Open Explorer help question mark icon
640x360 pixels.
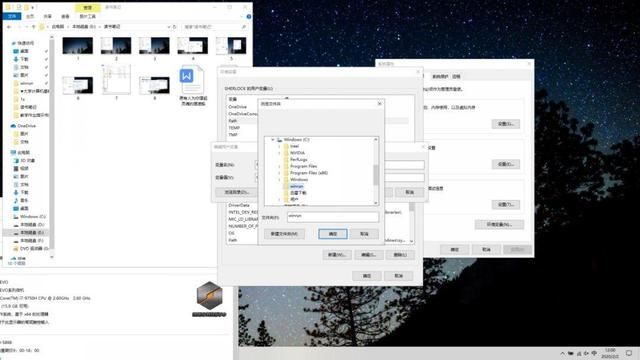click(x=249, y=16)
